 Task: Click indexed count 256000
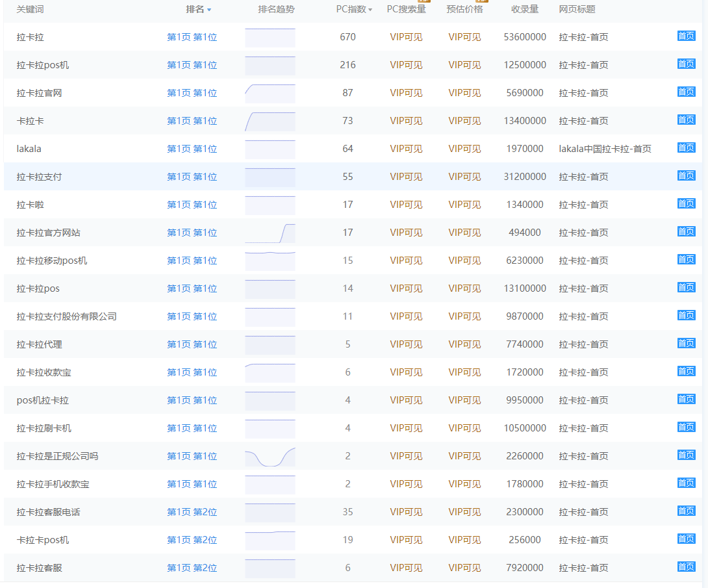pos(525,540)
